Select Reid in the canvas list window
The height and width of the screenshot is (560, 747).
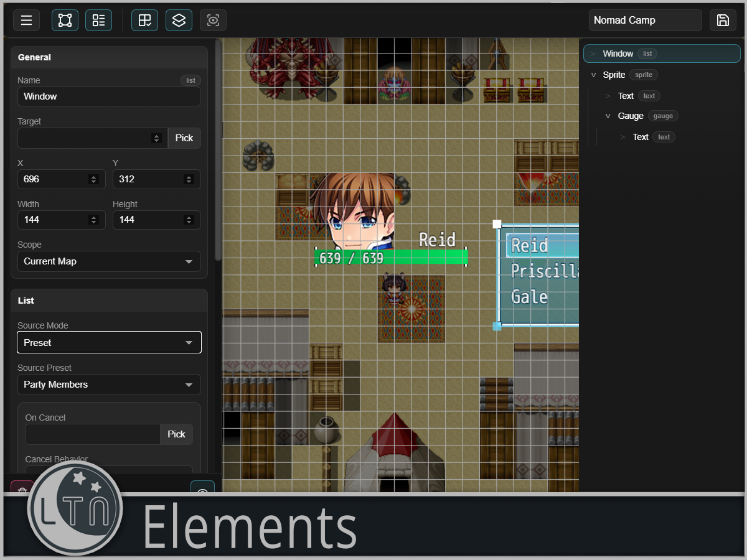pos(543,246)
